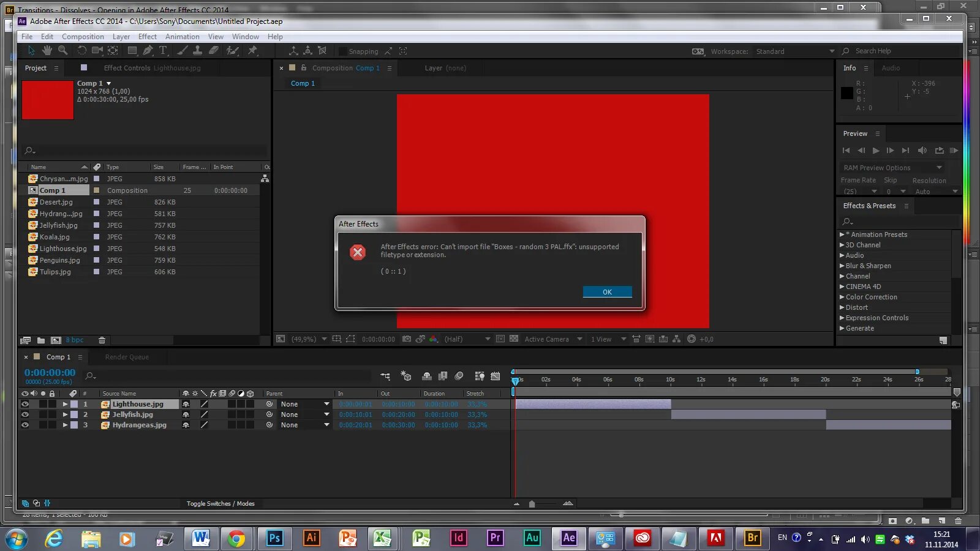Image resolution: width=980 pixels, height=551 pixels.
Task: Select the Selection arrow tool
Action: 31,51
